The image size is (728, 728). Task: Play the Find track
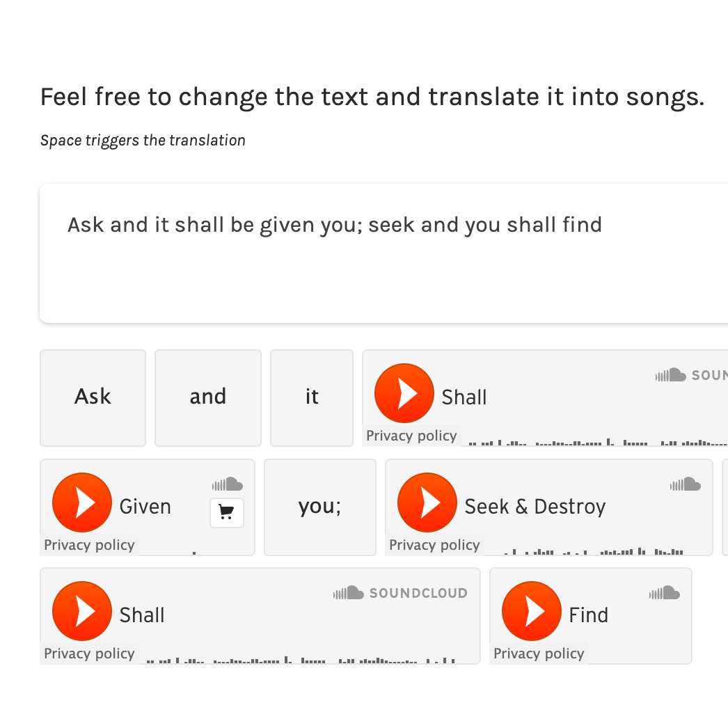532,611
